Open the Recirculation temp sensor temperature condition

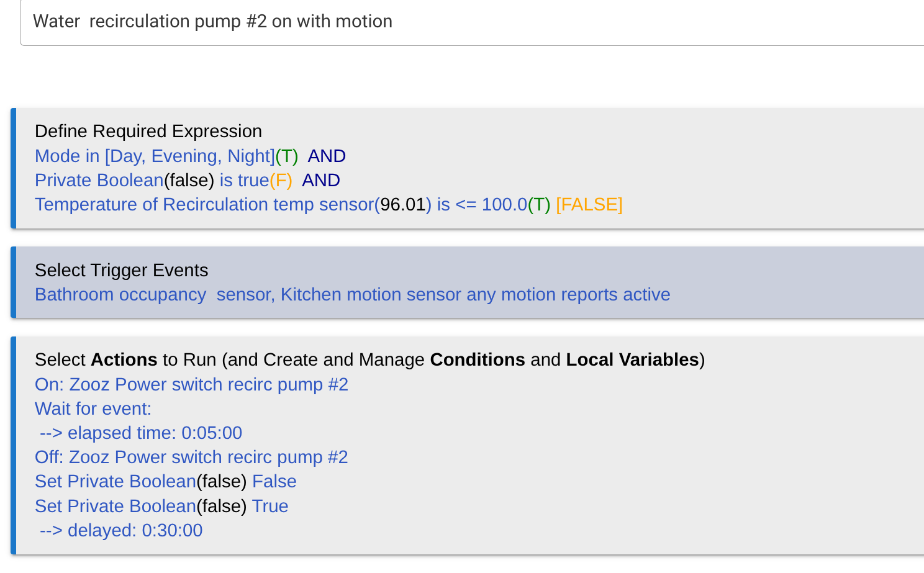(x=281, y=204)
